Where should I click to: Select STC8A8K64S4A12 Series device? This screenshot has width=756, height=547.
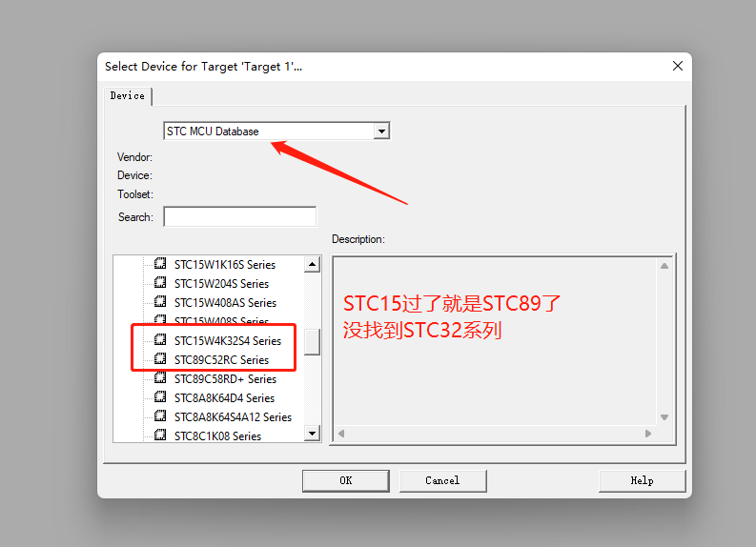[x=233, y=416]
